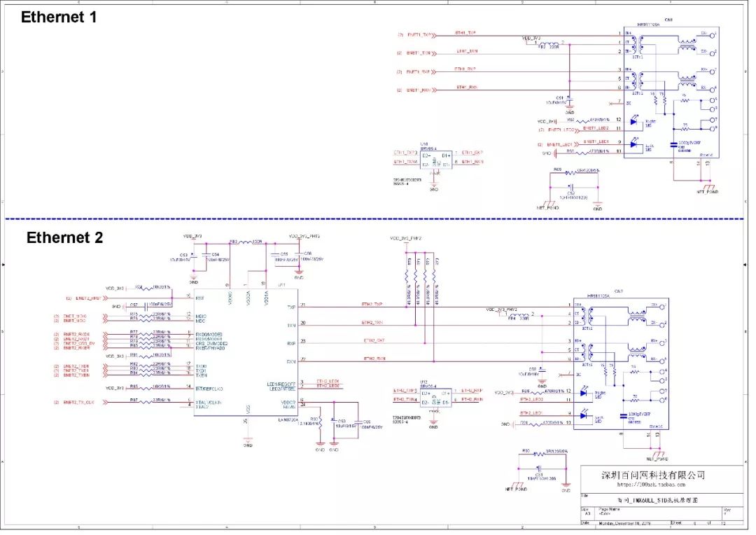This screenshot has width=756, height=535.
Task: Select the ENET1_TXP off-page port label
Action: point(419,35)
